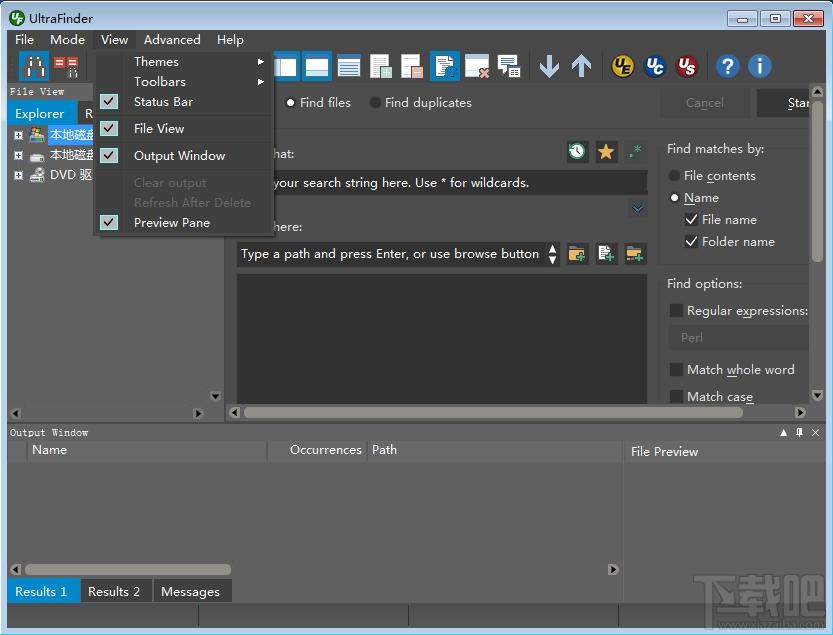Viewport: 833px width, 635px height.
Task: Open the Perl regex engine dropdown
Action: coord(738,337)
